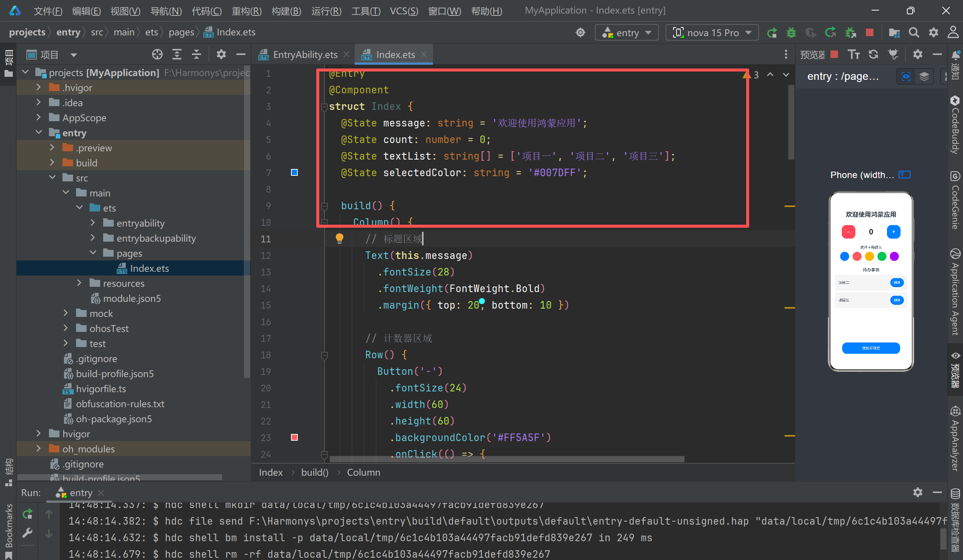Screen dimensions: 963x560
Task: Open project panel options gear
Action: pos(221,55)
